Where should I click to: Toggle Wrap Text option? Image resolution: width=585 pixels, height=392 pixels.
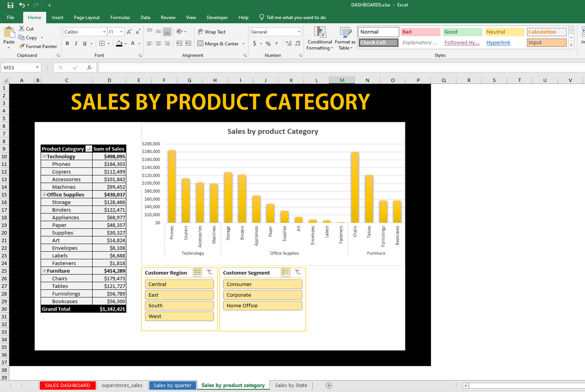tap(212, 32)
